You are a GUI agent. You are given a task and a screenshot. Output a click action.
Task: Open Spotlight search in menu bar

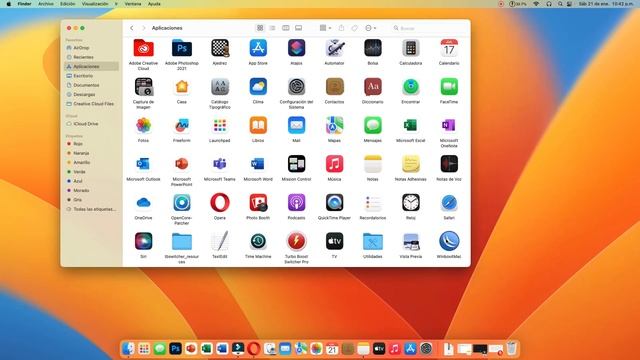coord(560,4)
